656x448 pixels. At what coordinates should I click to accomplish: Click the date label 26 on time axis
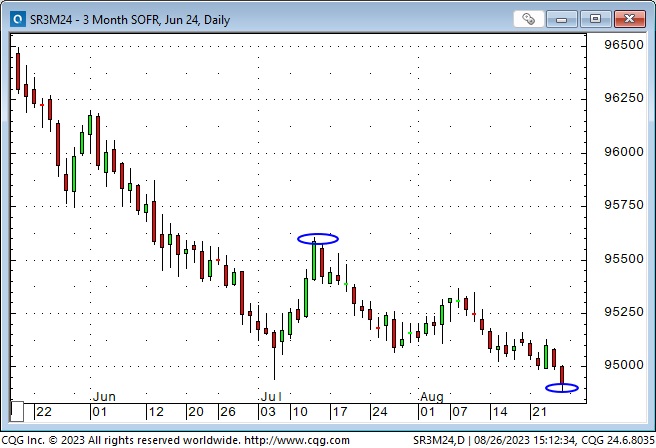pos(228,412)
